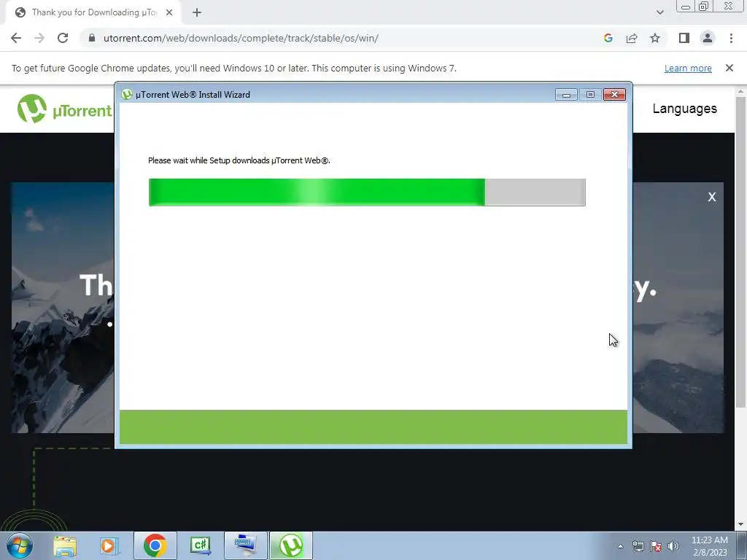Click the Install Wizard title icon
This screenshot has width=747, height=560.
(x=127, y=94)
